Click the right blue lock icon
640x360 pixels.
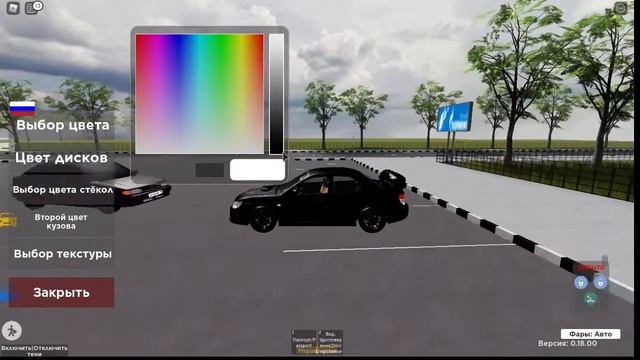coord(600,282)
